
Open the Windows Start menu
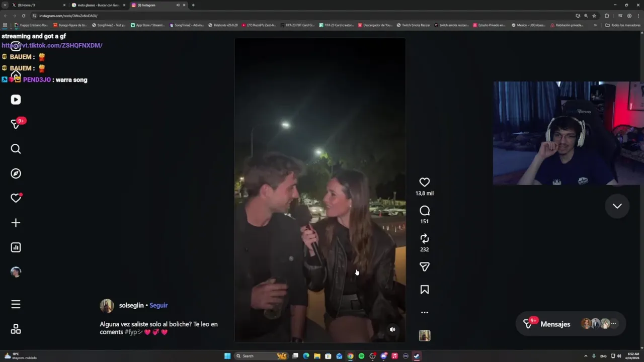click(x=227, y=356)
